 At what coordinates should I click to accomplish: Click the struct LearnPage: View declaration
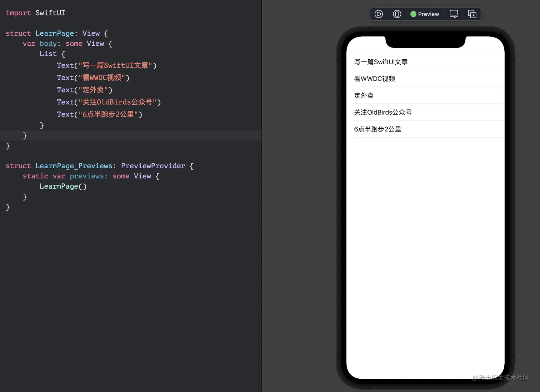tap(57, 33)
